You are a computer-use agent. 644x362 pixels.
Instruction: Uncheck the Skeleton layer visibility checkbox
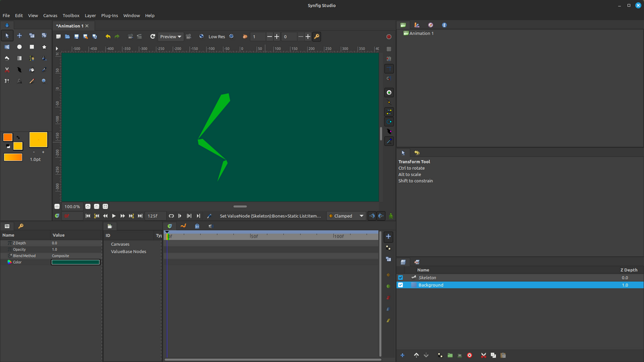[400, 277]
